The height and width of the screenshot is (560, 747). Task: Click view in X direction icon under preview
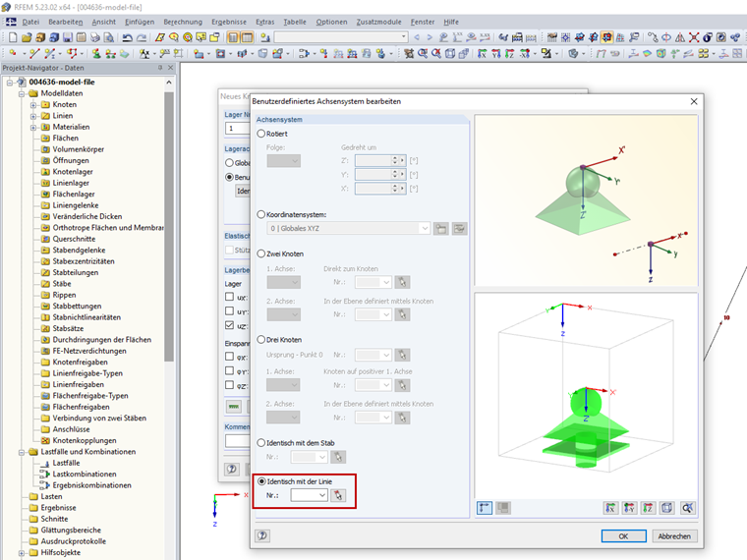point(610,508)
